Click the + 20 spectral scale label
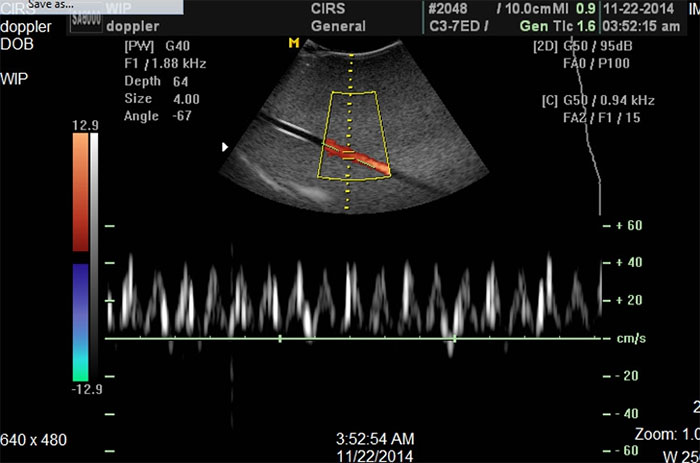This screenshot has height=463, width=700. point(629,300)
